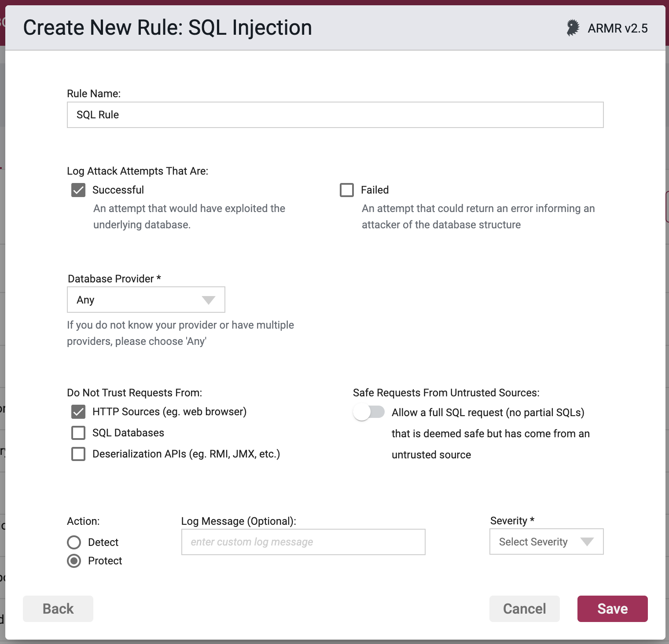Screen dimensions: 669x644
Task: Open the Select Severity dropdown
Action: tap(547, 542)
